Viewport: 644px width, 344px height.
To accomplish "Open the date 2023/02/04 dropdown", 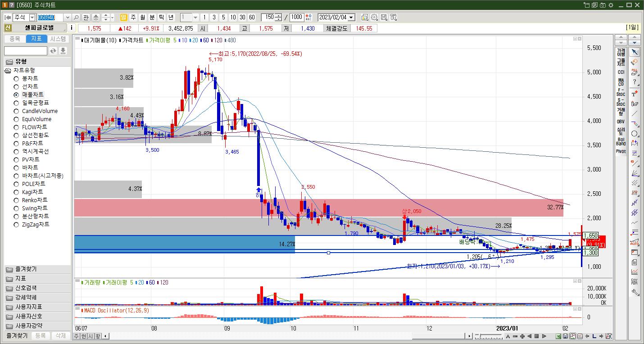I will [351, 17].
